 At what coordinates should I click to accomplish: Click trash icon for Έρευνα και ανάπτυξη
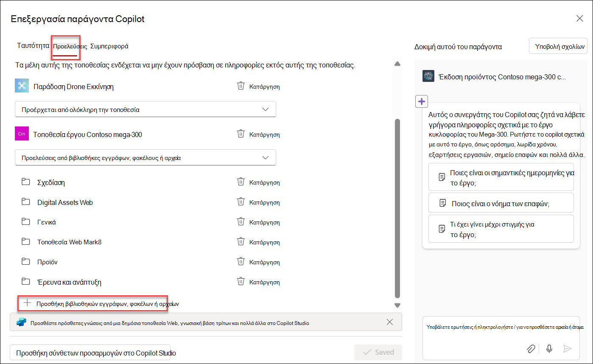pyautogui.click(x=241, y=282)
